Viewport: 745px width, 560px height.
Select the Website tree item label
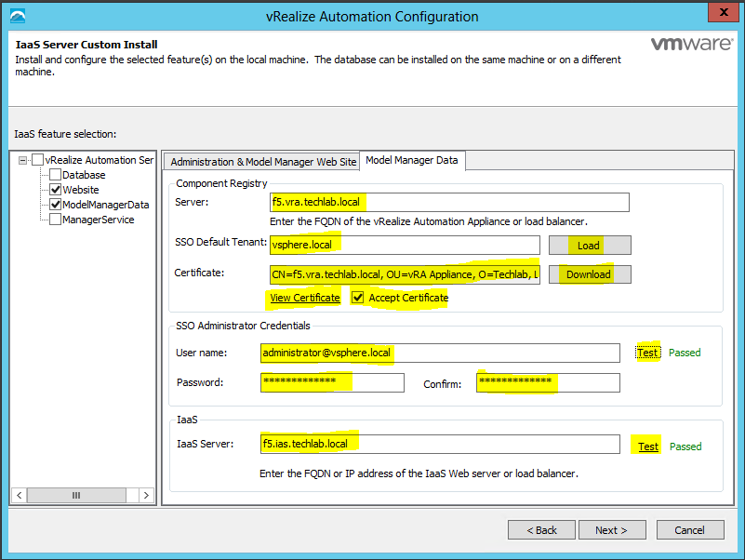point(81,190)
